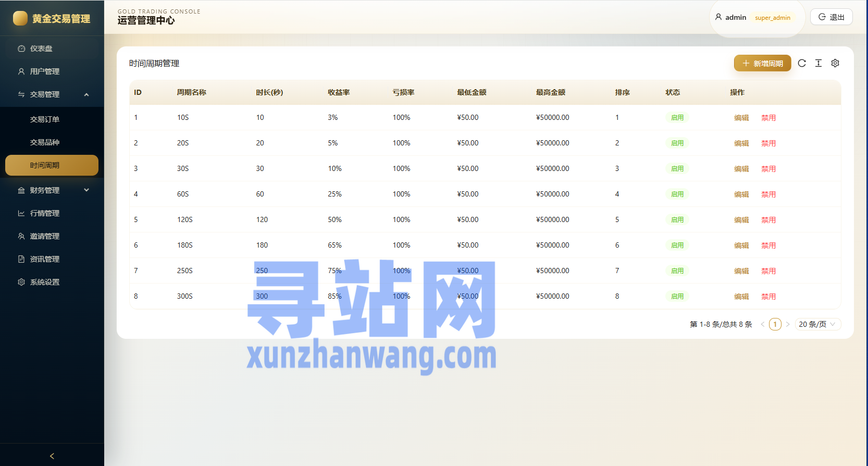This screenshot has width=868, height=466.
Task: Click the super_admin role tag
Action: coord(773,18)
